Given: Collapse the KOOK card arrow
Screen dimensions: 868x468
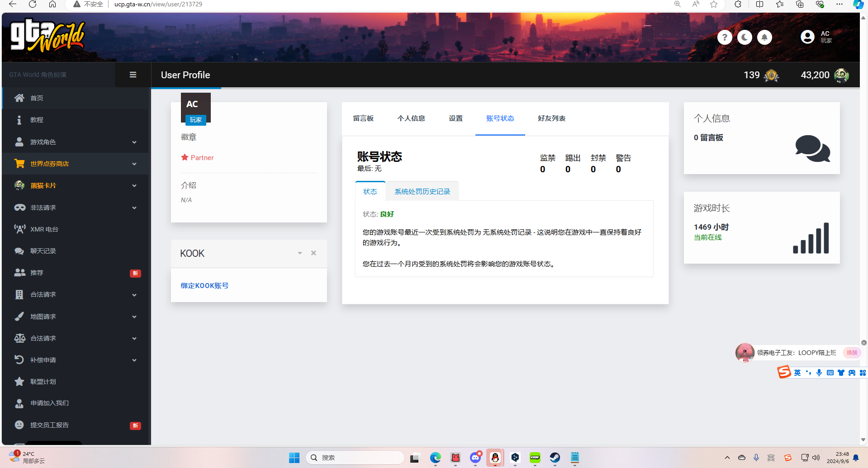Looking at the screenshot, I should 300,253.
